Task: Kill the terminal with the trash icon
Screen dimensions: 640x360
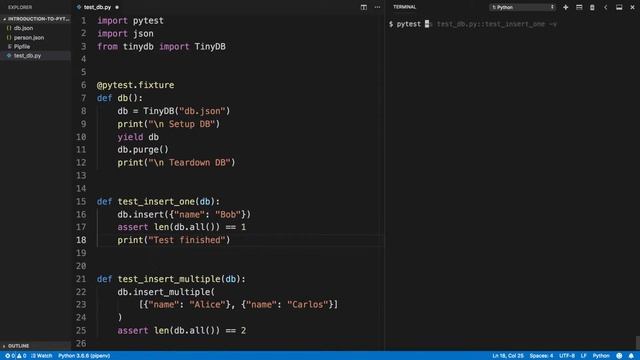Action: pyautogui.click(x=592, y=7)
